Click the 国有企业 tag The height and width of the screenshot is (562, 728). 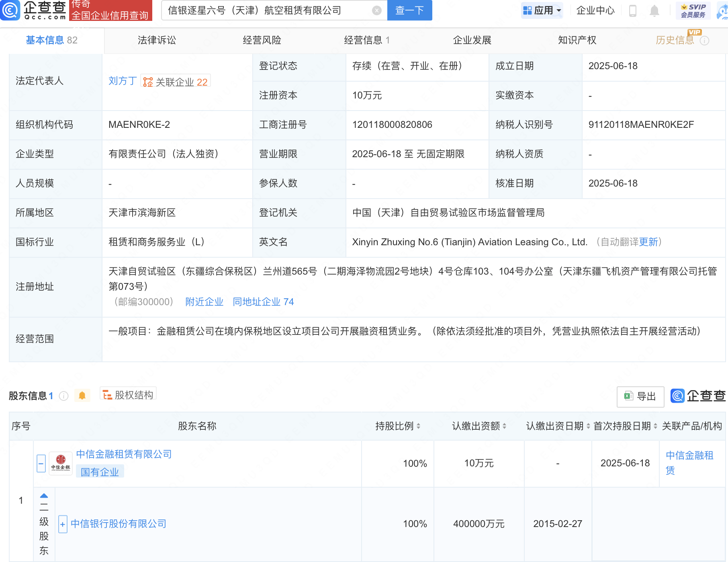100,472
